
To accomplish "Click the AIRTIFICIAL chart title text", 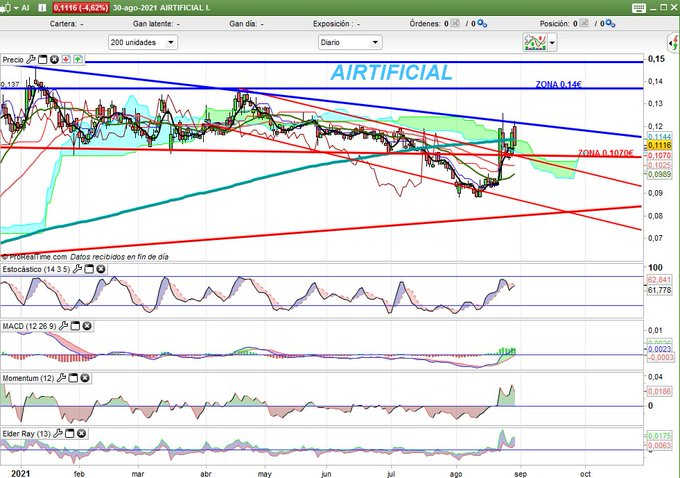I will pyautogui.click(x=392, y=72).
